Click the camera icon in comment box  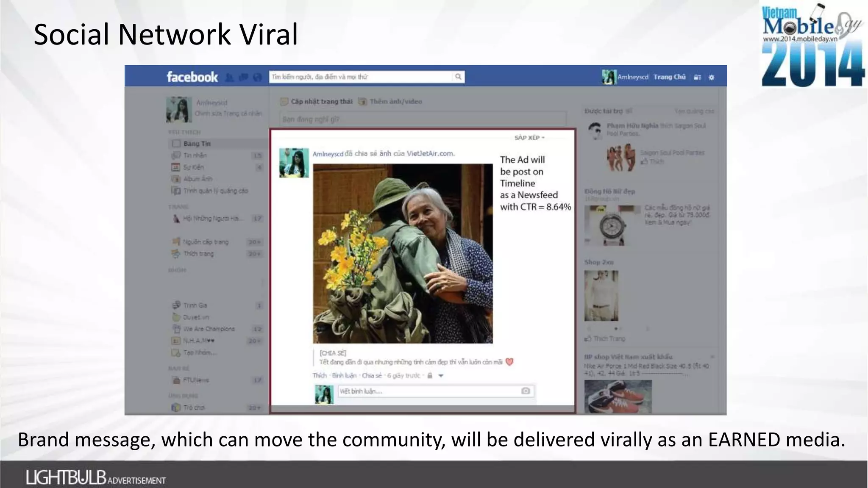click(x=526, y=391)
